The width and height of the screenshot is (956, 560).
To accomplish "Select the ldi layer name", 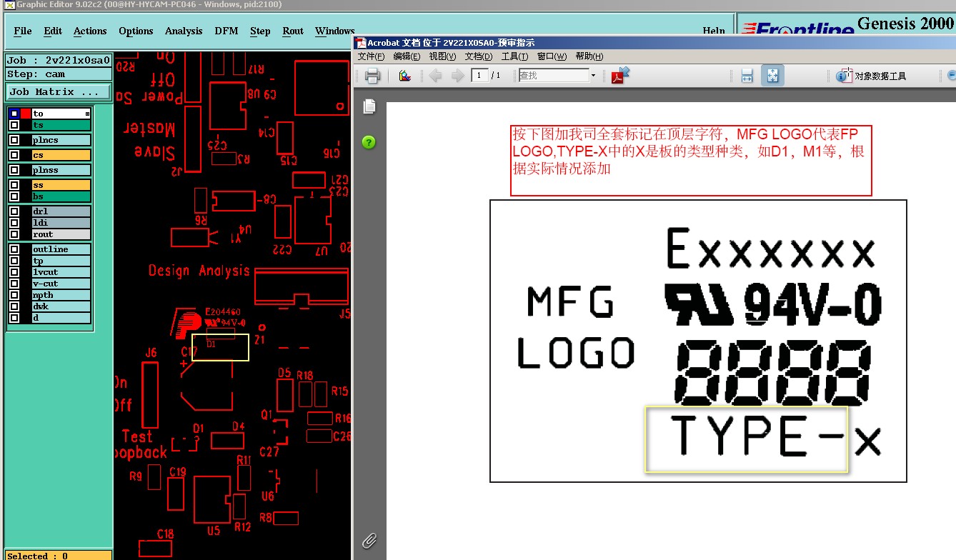I will coord(61,223).
